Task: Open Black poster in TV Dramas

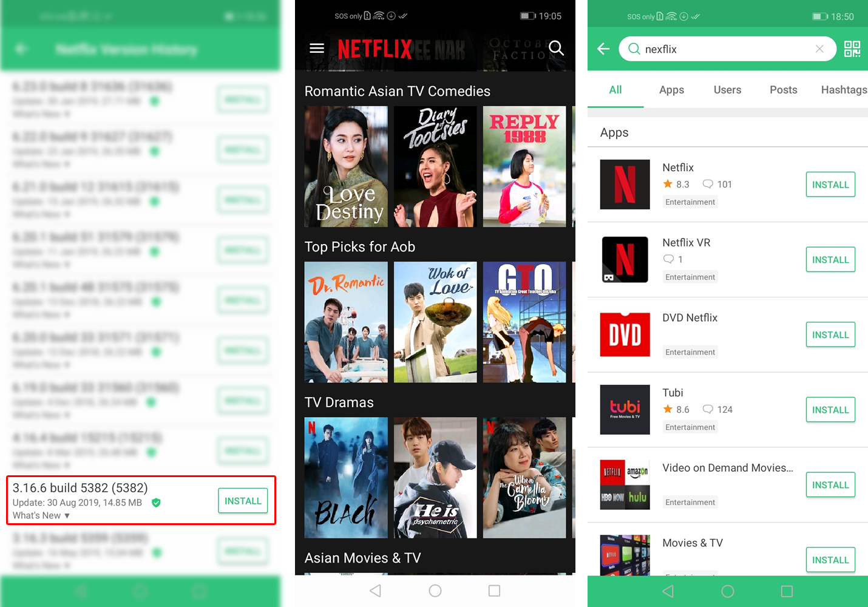Action: (346, 478)
